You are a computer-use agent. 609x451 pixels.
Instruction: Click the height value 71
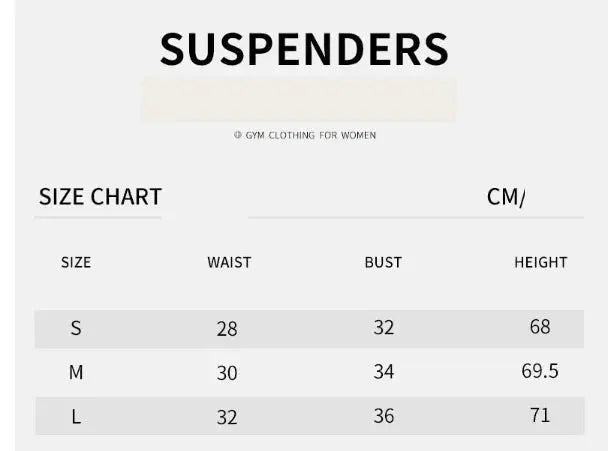(540, 415)
